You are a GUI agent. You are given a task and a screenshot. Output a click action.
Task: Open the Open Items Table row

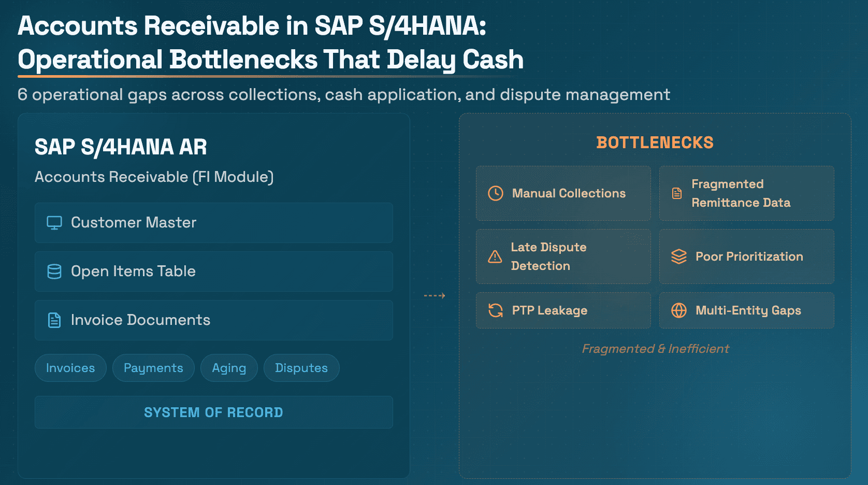pos(214,272)
